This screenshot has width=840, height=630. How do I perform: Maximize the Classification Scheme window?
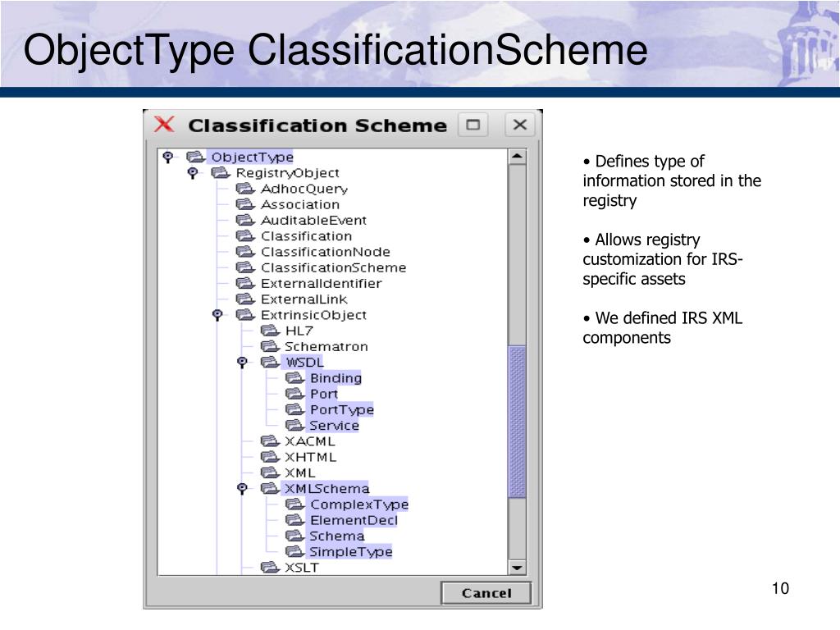click(x=473, y=125)
